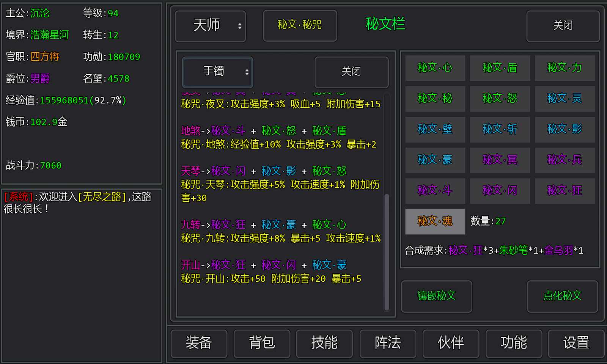Open the 天师 class dropdown

pos(211,26)
